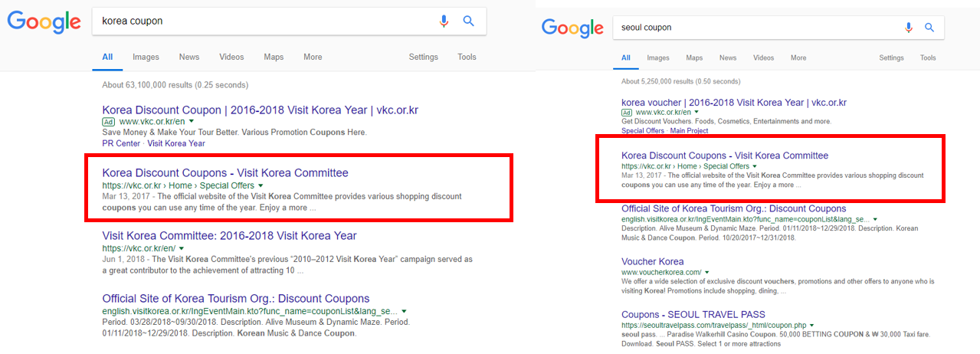Click the Google logo in seoul coupon window
This screenshot has height=354, width=980.
572,28
